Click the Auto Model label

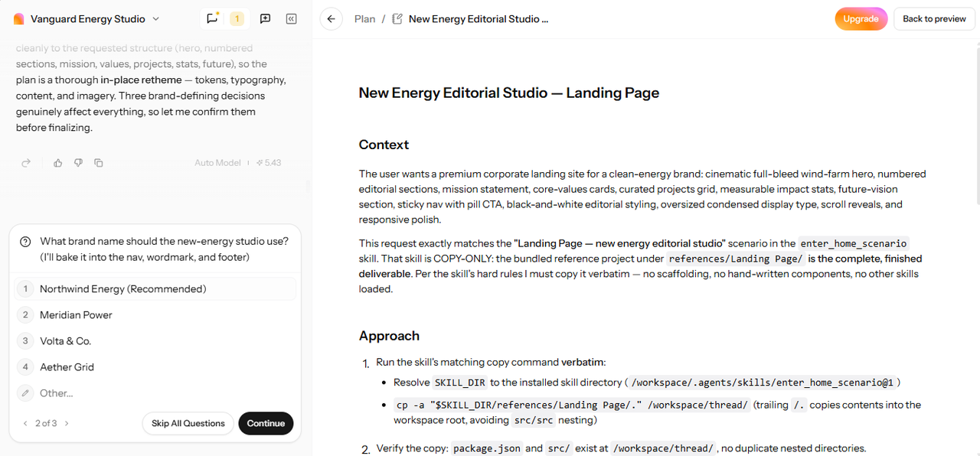217,163
